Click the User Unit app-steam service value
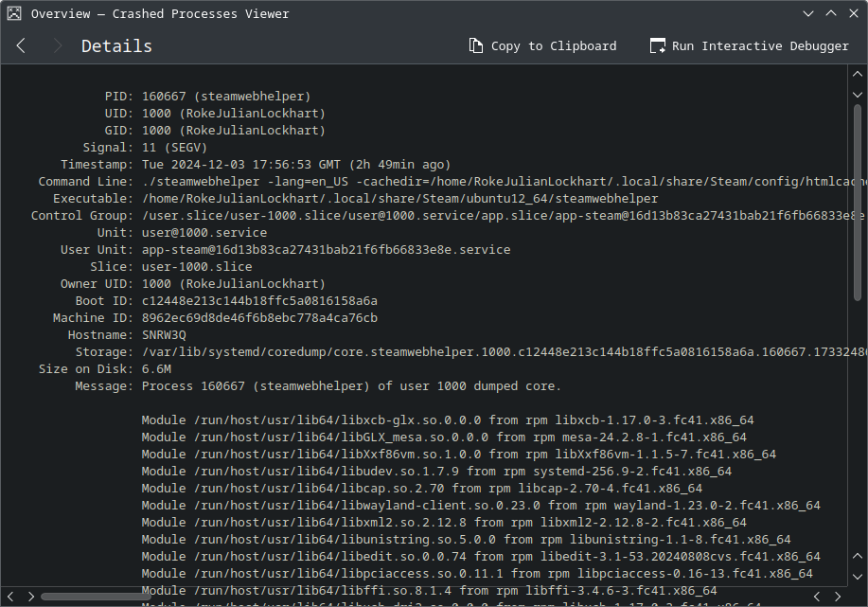 click(326, 250)
